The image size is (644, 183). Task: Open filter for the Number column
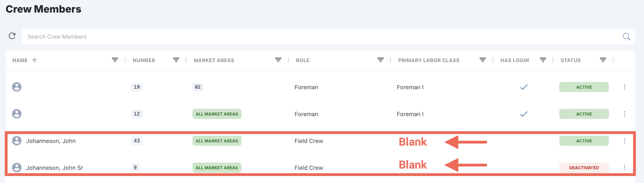176,60
